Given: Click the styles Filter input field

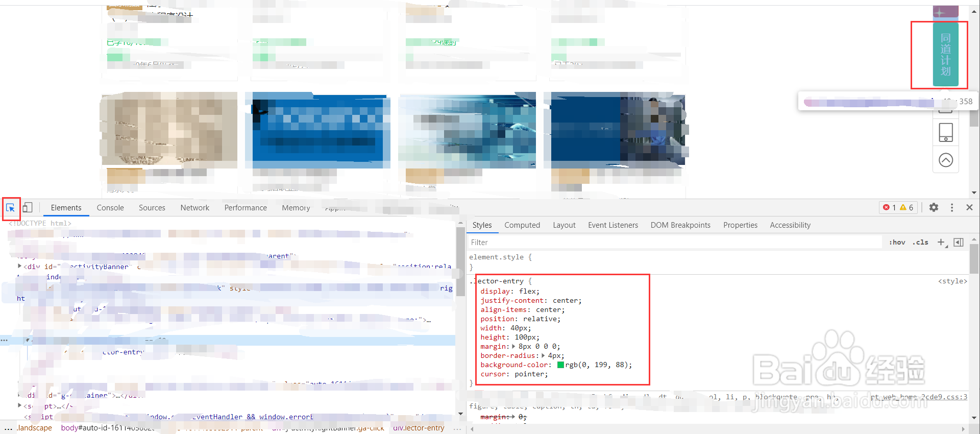Looking at the screenshot, I should click(x=675, y=243).
